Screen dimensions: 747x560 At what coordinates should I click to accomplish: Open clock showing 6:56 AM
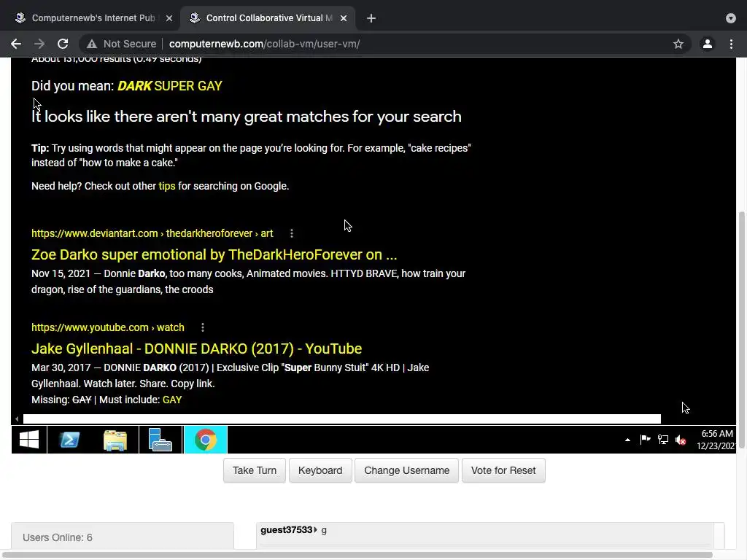716,440
